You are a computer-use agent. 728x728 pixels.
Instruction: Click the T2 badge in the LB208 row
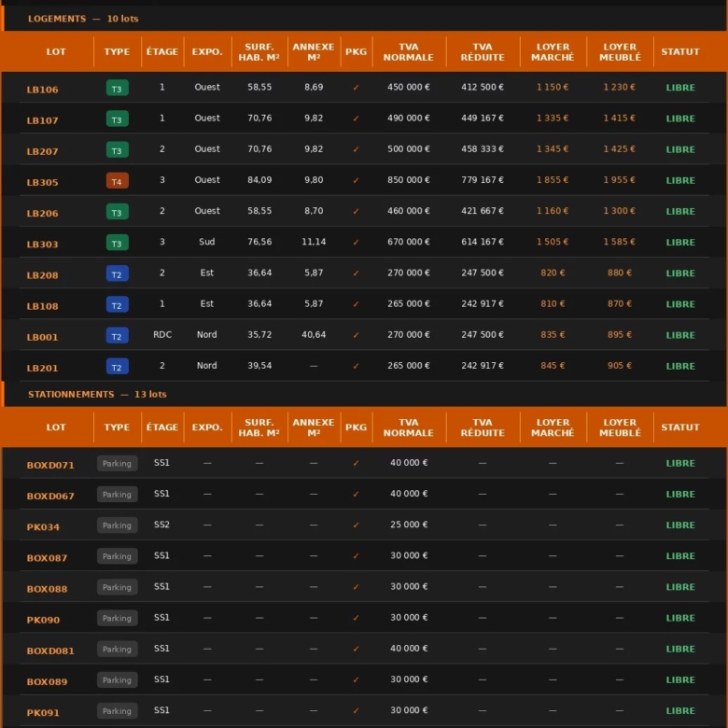[x=117, y=274]
